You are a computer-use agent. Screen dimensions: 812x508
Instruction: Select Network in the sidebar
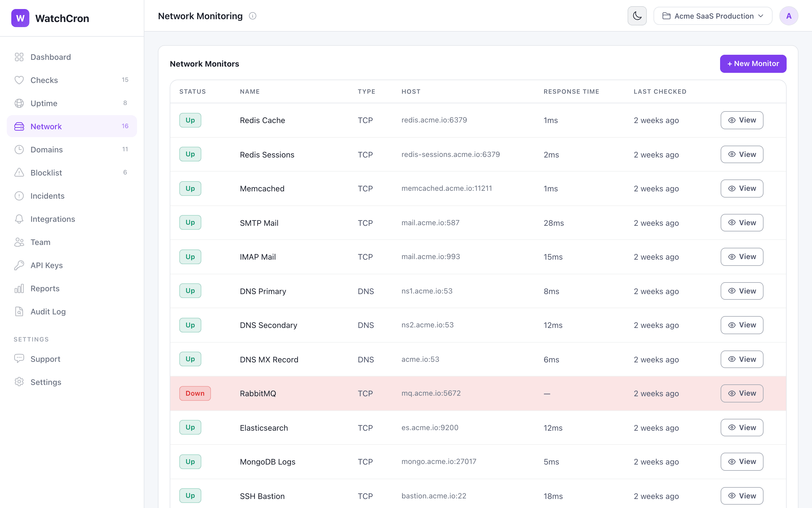point(72,126)
